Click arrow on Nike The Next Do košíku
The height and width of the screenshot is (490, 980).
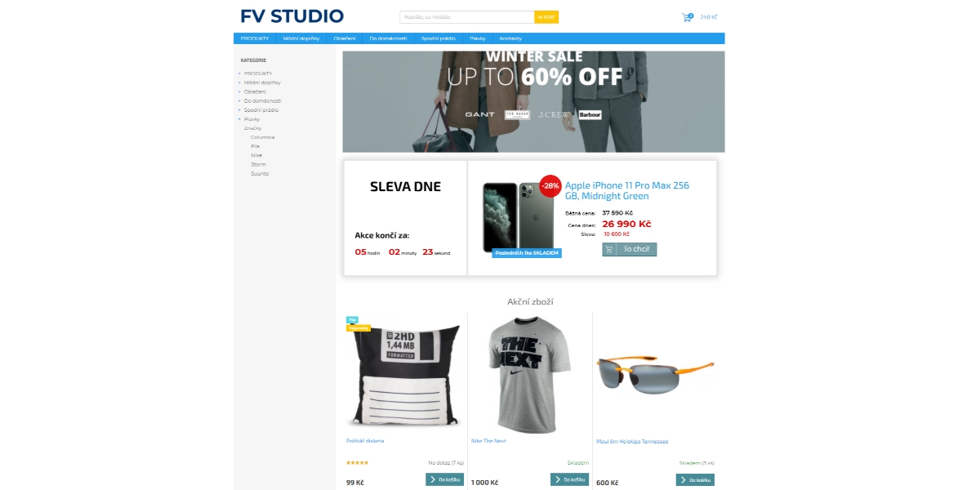[558, 479]
